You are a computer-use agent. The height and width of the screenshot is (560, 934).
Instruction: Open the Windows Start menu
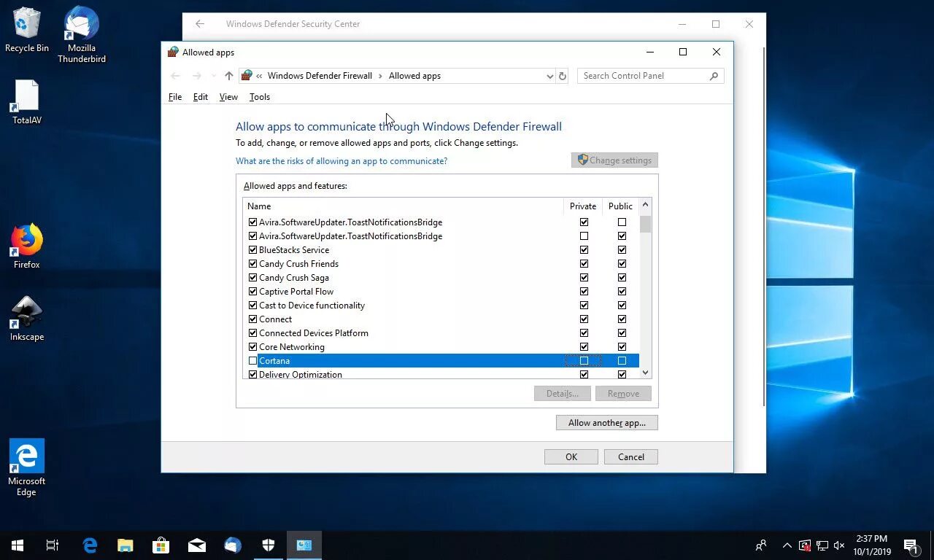coord(18,545)
